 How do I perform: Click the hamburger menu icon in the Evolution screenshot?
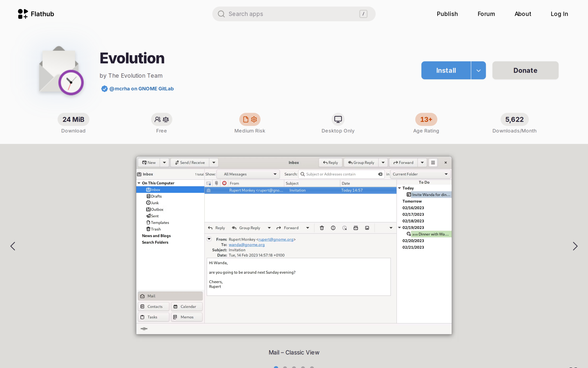pos(433,163)
